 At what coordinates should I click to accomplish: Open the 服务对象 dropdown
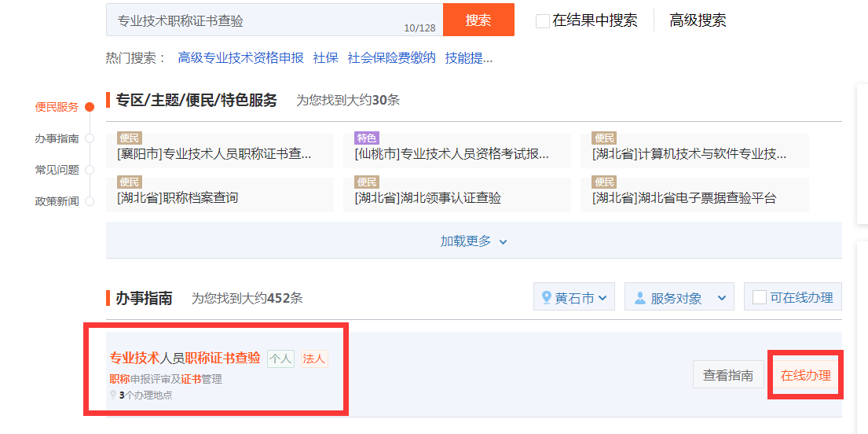click(679, 298)
